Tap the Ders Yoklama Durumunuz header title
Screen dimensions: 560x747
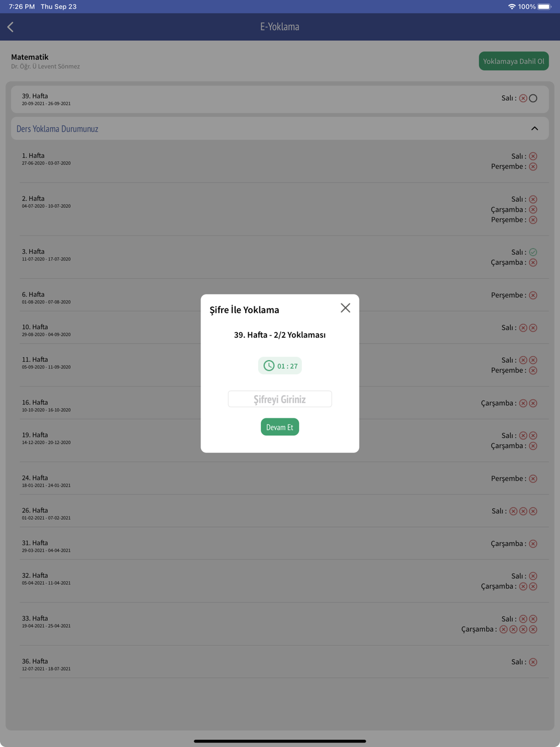[57, 129]
